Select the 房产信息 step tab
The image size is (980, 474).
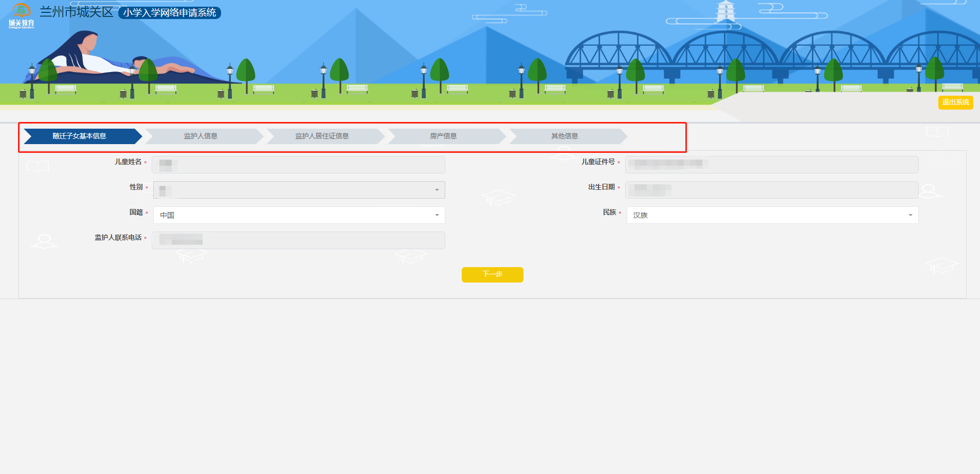point(446,136)
